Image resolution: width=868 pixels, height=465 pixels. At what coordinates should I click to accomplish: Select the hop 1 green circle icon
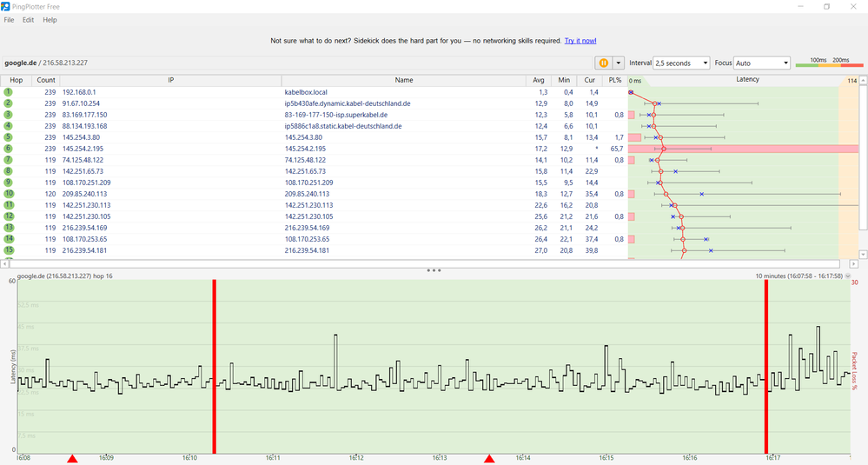pyautogui.click(x=8, y=92)
